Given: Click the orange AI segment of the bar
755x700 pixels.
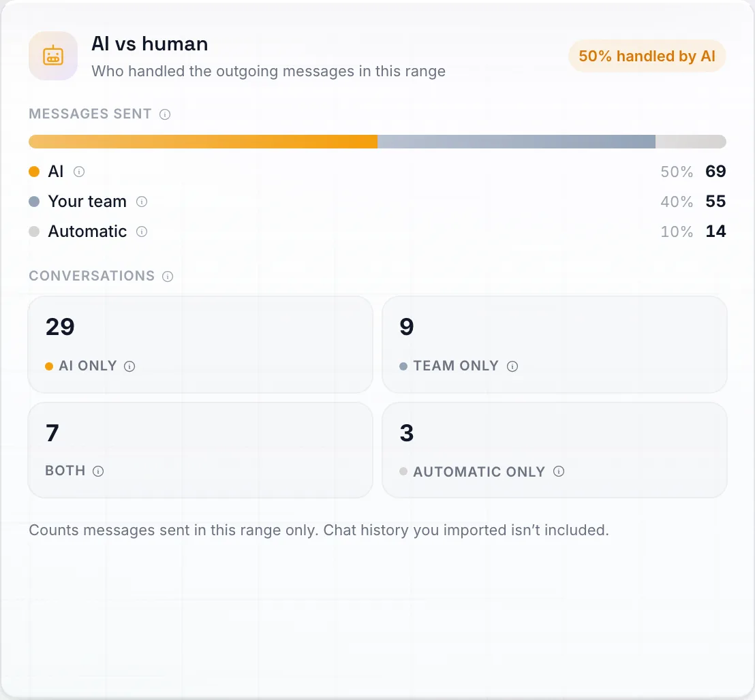Looking at the screenshot, I should point(203,142).
